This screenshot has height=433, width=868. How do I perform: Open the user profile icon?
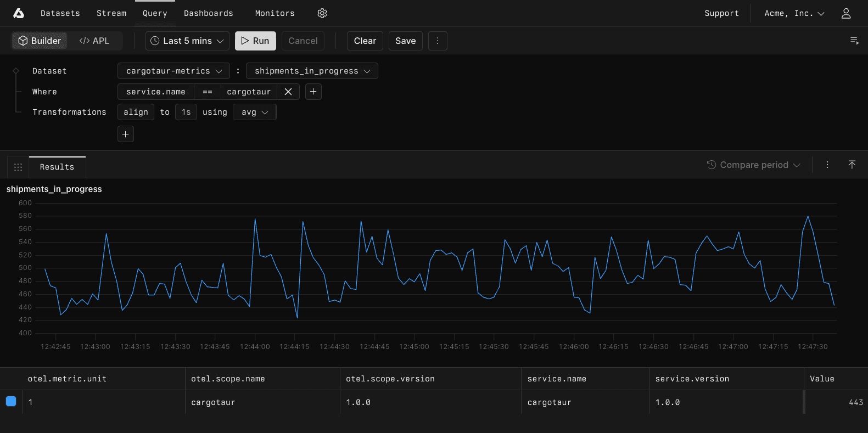coord(845,13)
